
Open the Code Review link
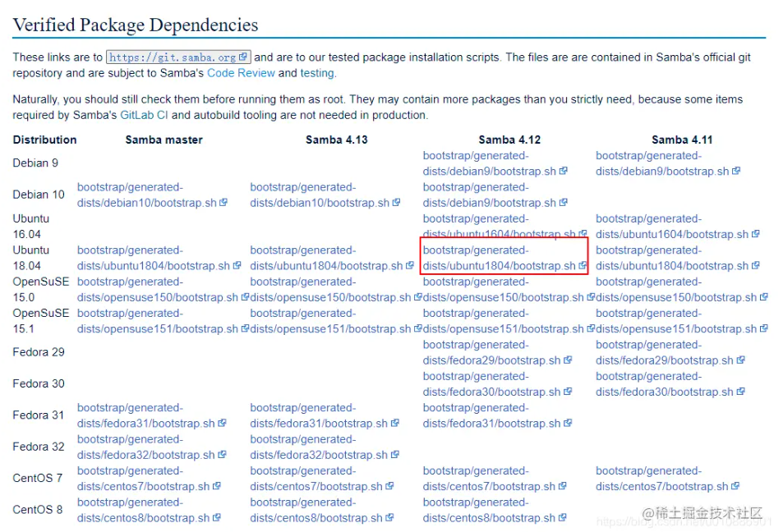pos(242,73)
